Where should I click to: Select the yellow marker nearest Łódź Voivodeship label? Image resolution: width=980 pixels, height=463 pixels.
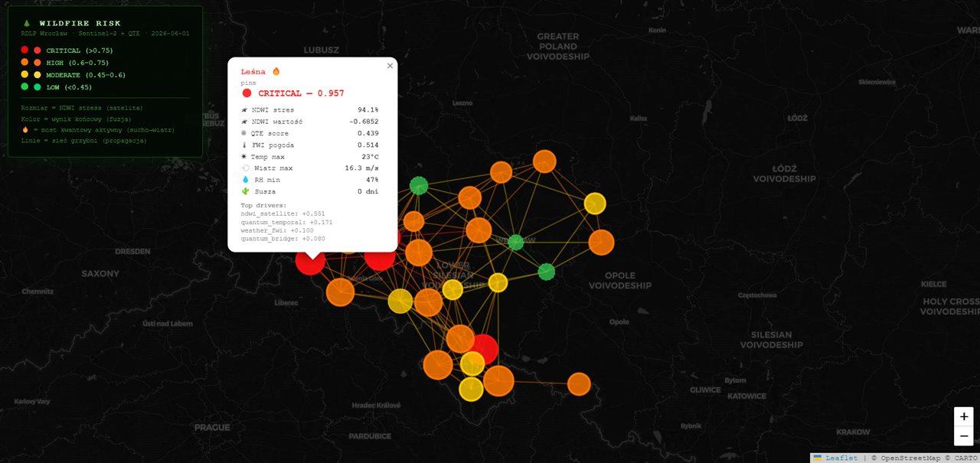(595, 204)
